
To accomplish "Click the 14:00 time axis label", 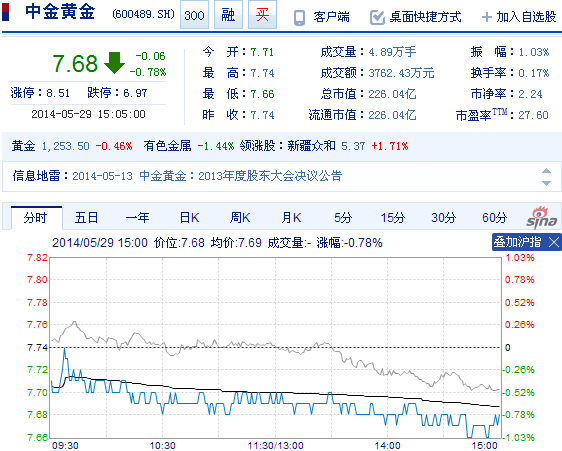I will click(387, 445).
